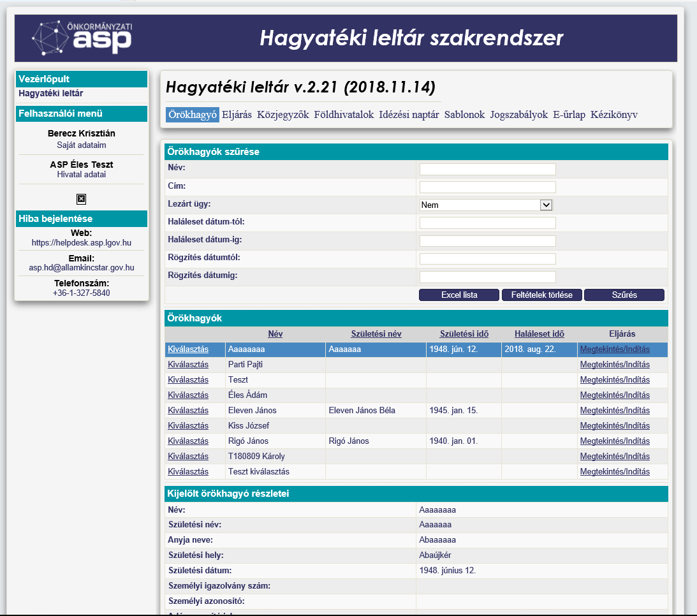Click Kiválasztás for Kiss József
Image resolution: width=697 pixels, height=616 pixels.
(x=188, y=426)
